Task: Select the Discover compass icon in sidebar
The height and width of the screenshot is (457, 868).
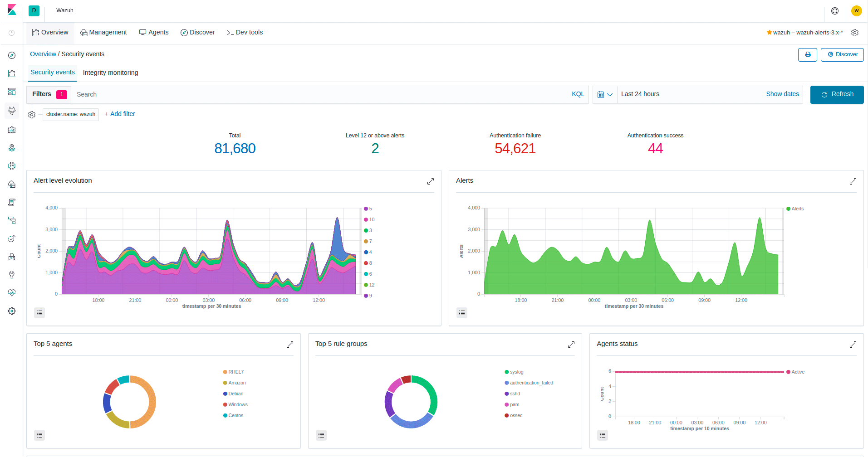Action: pyautogui.click(x=12, y=55)
